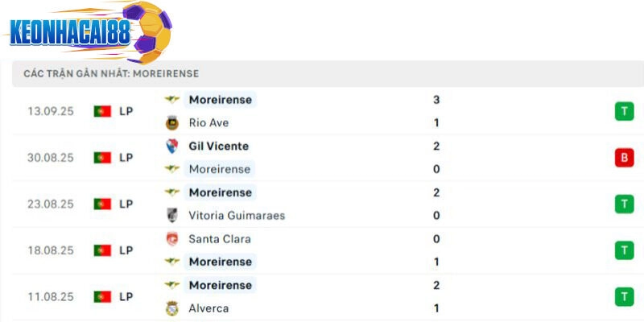Click the Vitoria Guimaraes club crest
The width and height of the screenshot is (644, 322).
click(x=171, y=216)
